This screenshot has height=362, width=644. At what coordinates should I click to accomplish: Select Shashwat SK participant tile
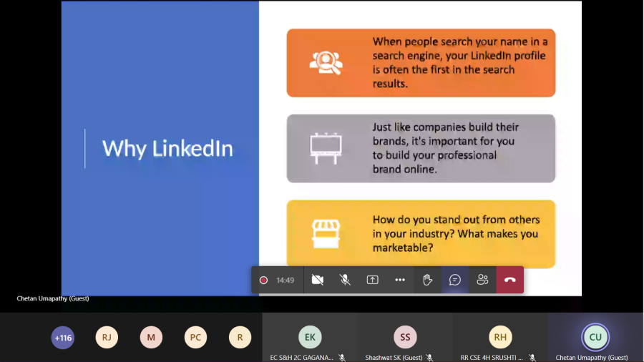(x=405, y=337)
